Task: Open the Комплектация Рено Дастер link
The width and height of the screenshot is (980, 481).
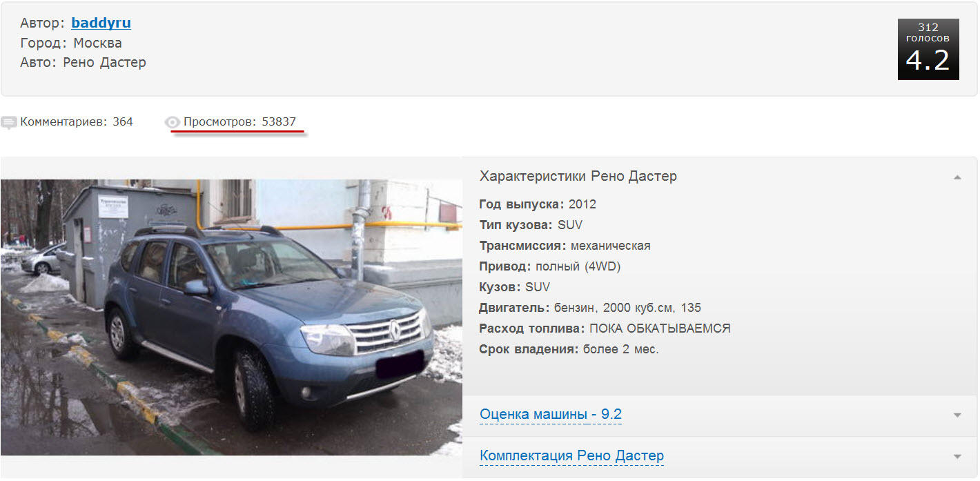Action: coord(571,455)
